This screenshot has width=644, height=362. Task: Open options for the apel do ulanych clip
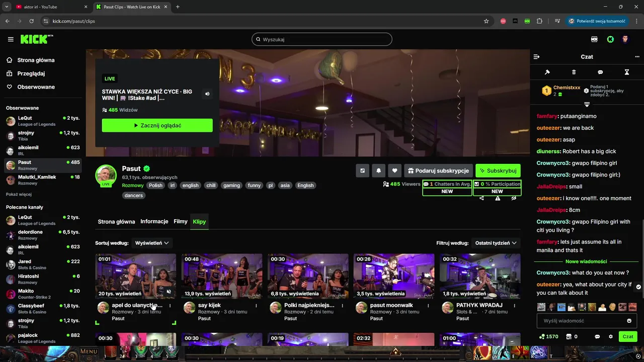(170, 305)
